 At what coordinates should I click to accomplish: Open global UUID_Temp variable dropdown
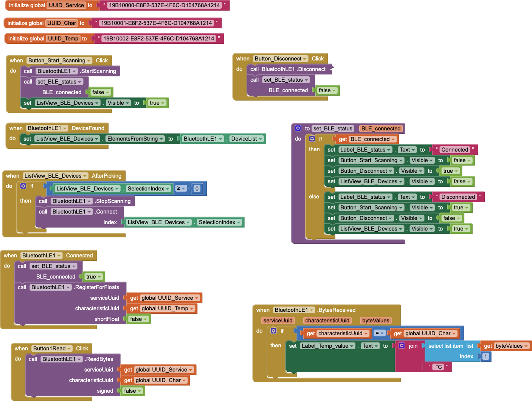(192, 308)
